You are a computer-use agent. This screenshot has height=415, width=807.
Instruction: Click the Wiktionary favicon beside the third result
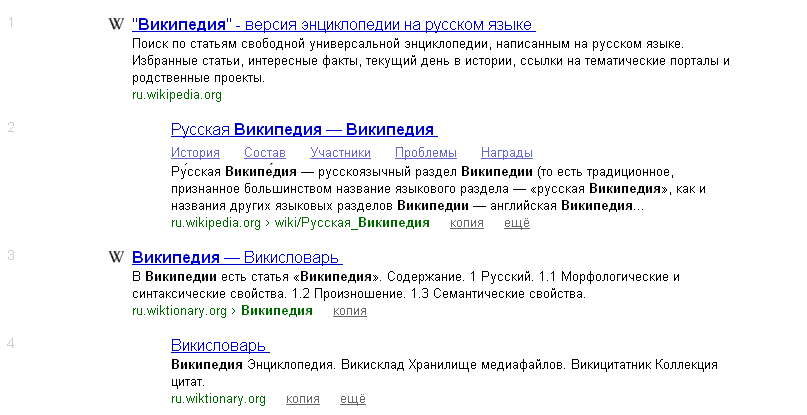(x=116, y=256)
